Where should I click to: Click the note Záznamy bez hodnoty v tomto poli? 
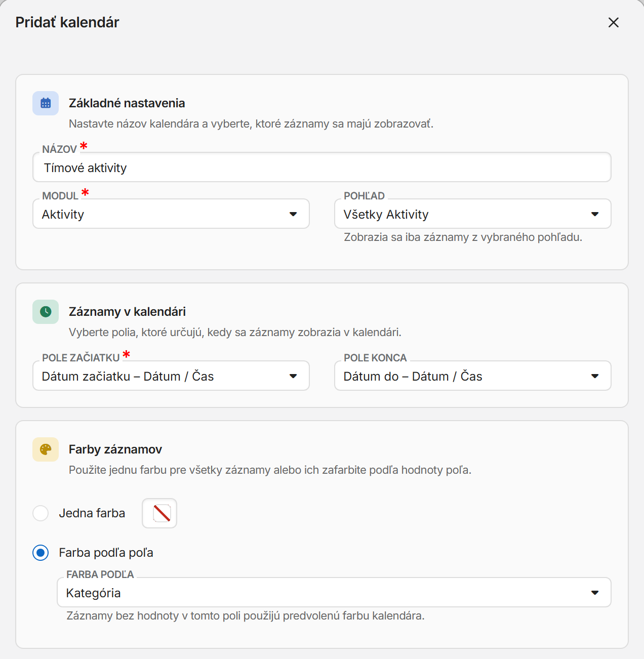(x=246, y=616)
